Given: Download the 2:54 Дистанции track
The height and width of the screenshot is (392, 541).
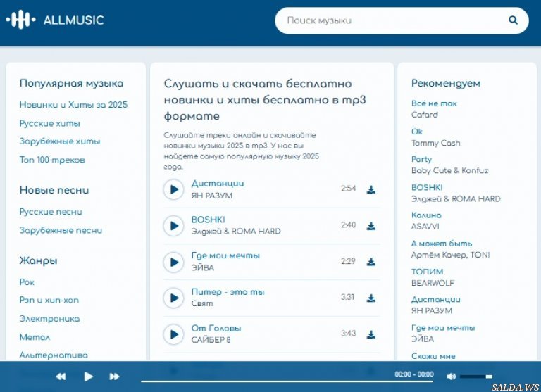Looking at the screenshot, I should 371,189.
